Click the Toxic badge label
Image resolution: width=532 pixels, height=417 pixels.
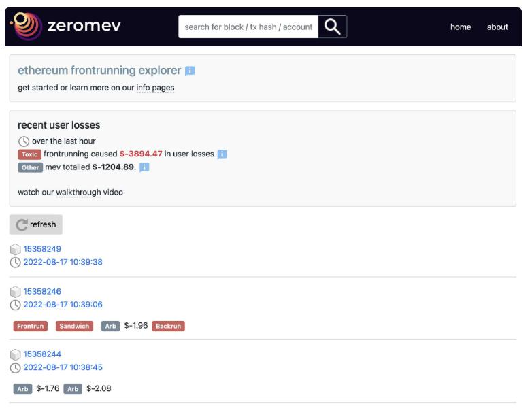click(29, 154)
